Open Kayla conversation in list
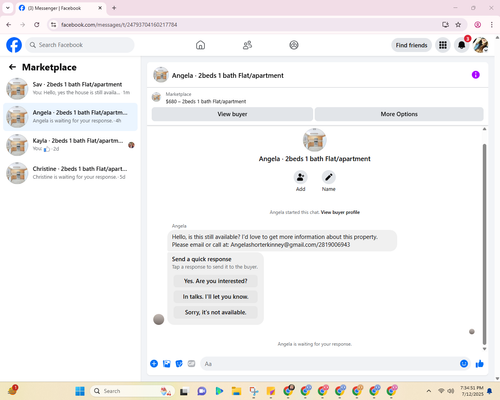Screen dimensions: 500x400 coord(70,145)
